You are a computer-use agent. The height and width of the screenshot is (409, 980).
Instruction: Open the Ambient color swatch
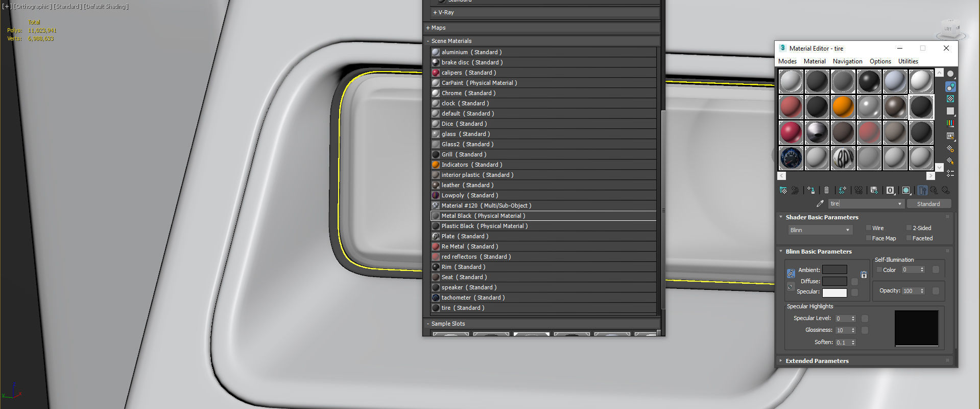tap(834, 269)
